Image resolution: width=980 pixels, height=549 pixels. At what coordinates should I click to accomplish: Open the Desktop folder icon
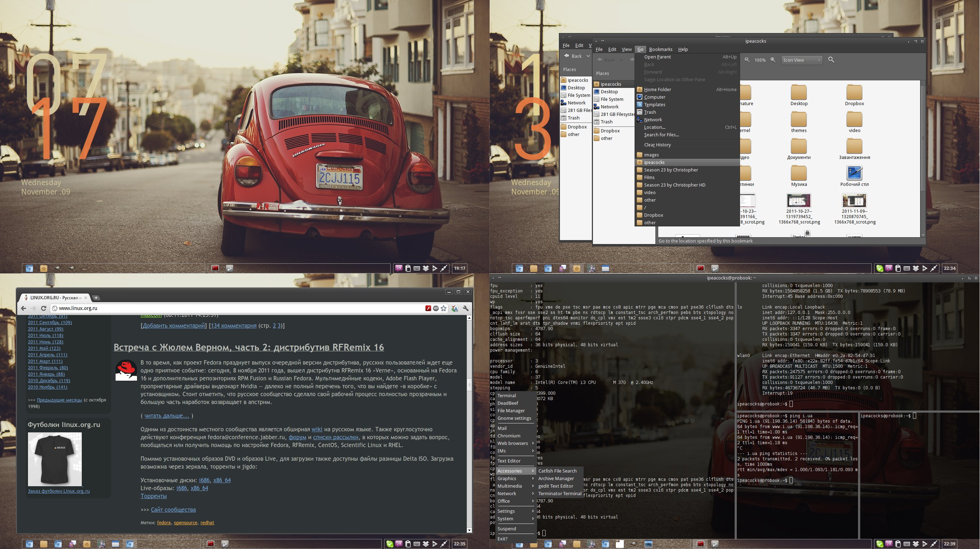click(799, 95)
